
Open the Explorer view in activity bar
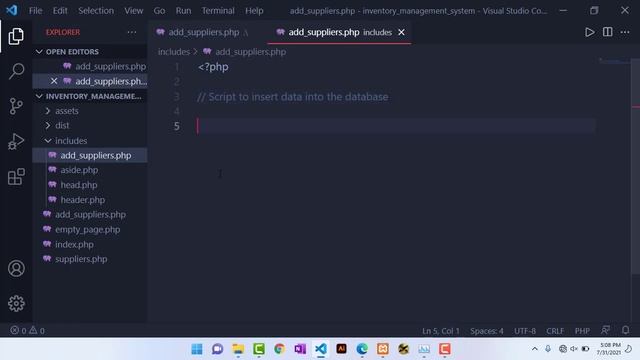click(x=16, y=36)
